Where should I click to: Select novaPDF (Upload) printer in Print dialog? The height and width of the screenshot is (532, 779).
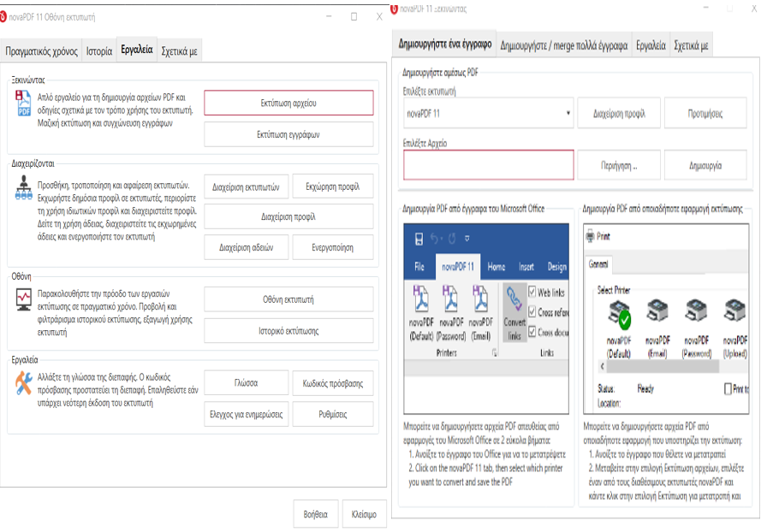point(735,328)
